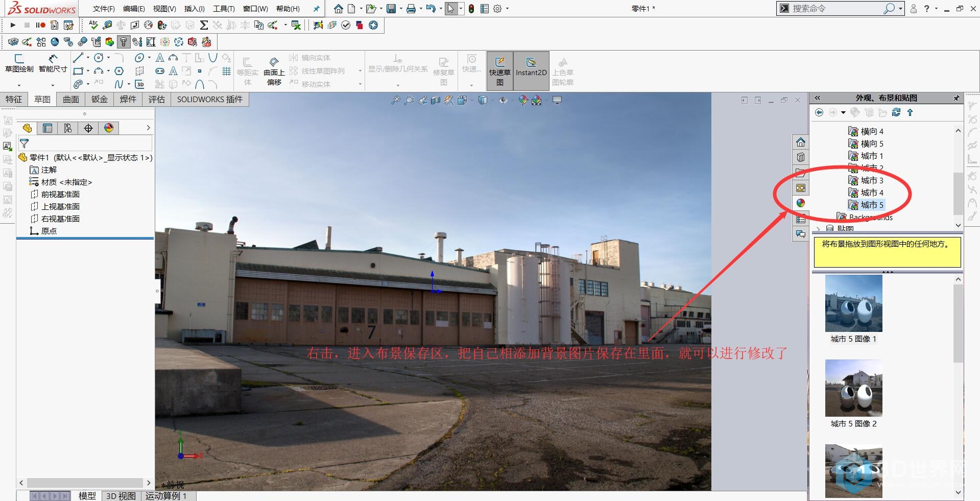Image resolution: width=980 pixels, height=501 pixels.
Task: Click the feature tree filter field
Action: pos(85,144)
